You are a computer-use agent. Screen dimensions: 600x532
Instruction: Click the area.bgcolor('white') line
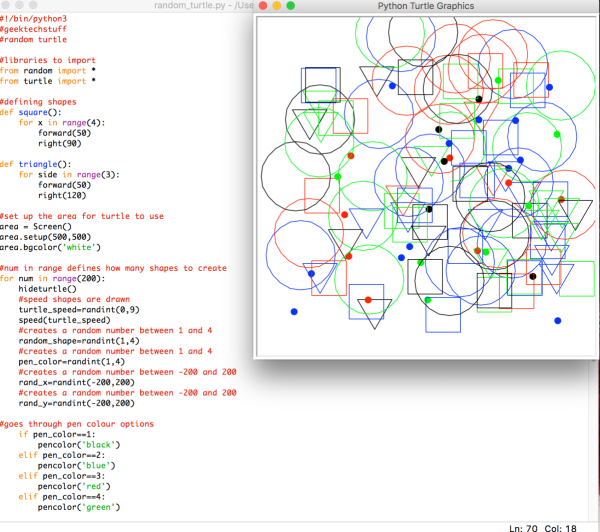pyautogui.click(x=50, y=247)
